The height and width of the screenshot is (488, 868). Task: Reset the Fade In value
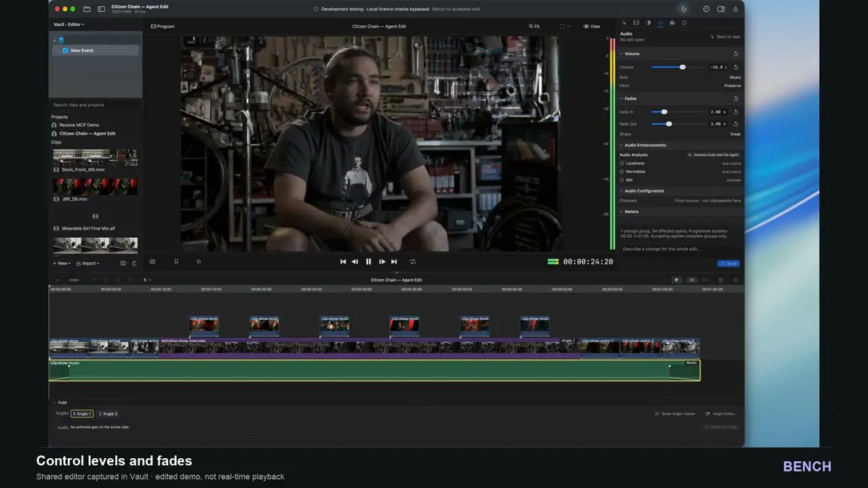(x=736, y=112)
